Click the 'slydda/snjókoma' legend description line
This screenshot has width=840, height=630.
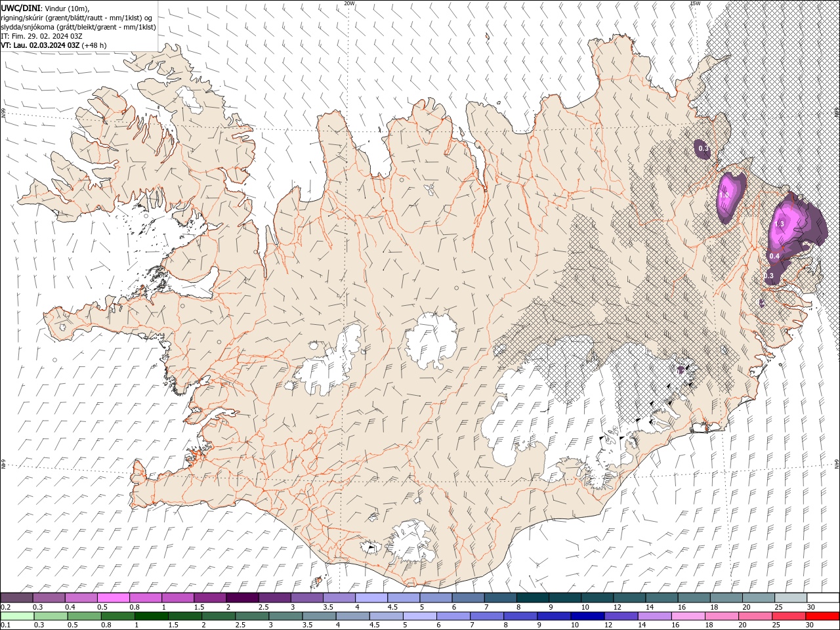click(x=79, y=27)
